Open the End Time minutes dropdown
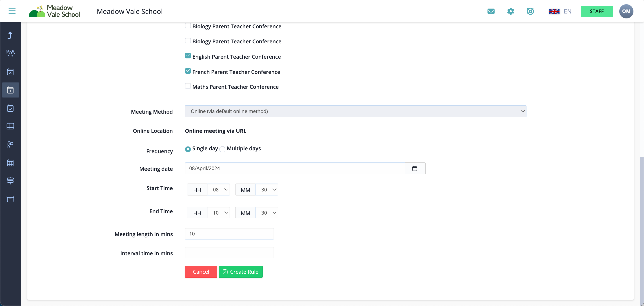The image size is (644, 306). [x=267, y=213]
